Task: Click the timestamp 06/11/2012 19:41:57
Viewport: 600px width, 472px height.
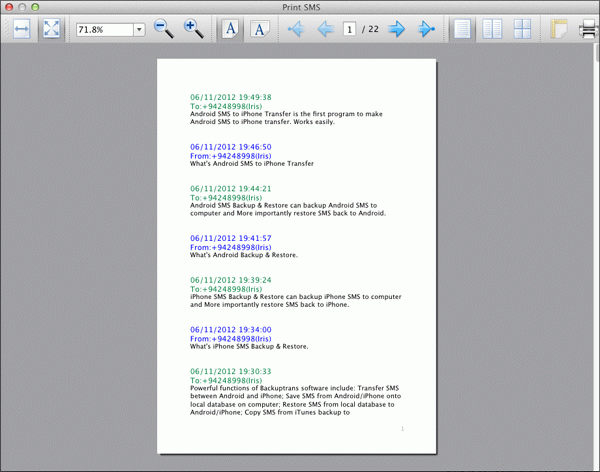Action: tap(231, 238)
